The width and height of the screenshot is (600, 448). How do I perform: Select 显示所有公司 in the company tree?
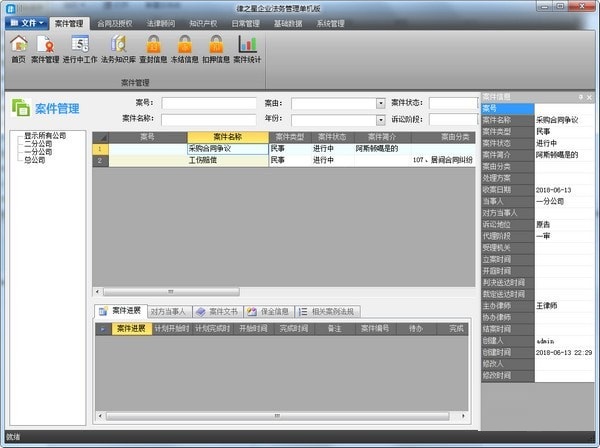(45, 135)
